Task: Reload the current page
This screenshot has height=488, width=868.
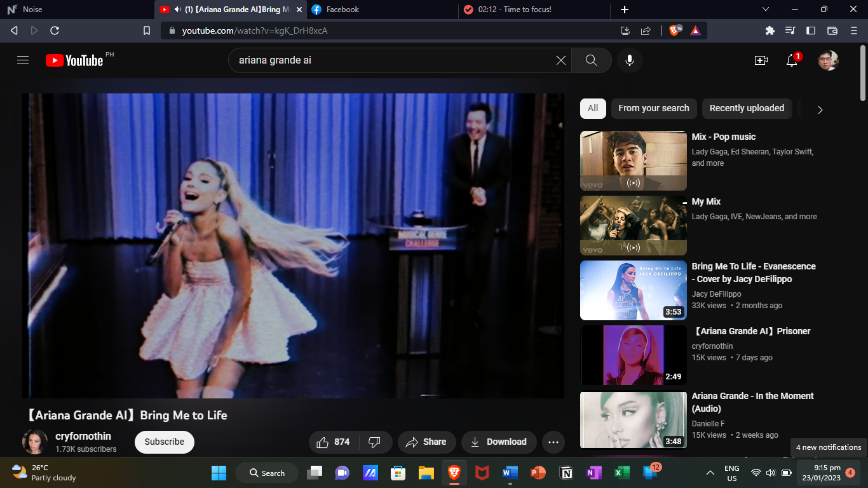Action: point(55,30)
